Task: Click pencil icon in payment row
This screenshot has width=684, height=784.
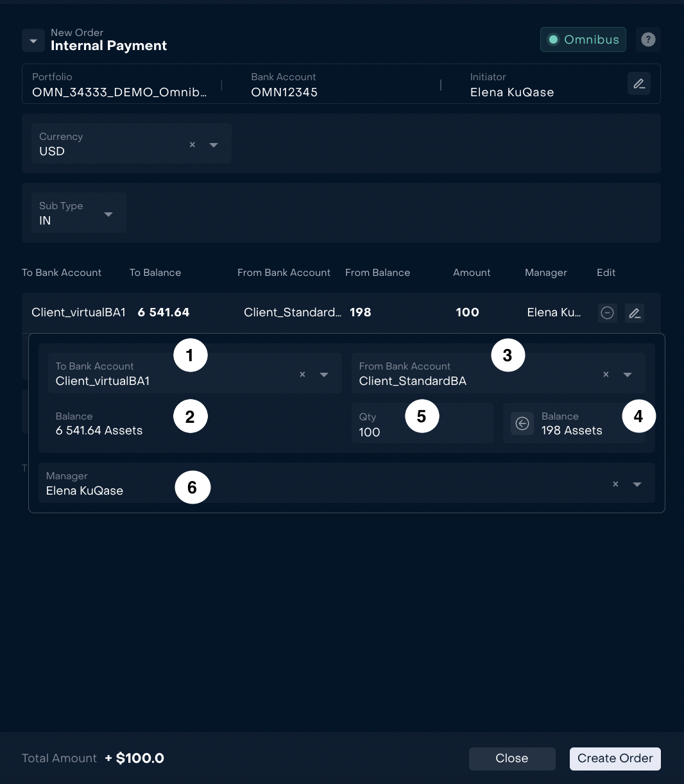Action: pyautogui.click(x=634, y=313)
